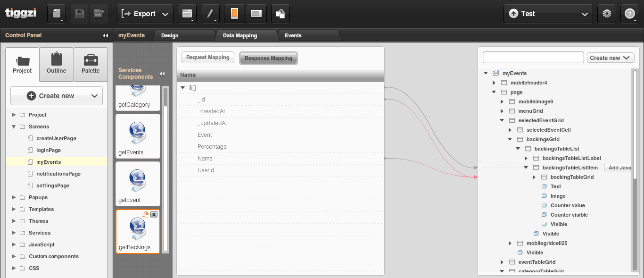Select the getEvents service component

[x=138, y=136]
